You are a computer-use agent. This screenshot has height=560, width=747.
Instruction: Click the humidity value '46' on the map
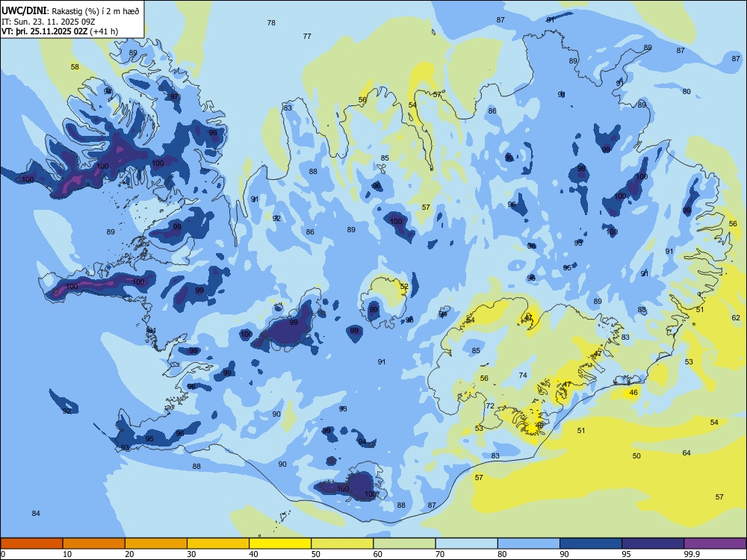[x=633, y=393]
